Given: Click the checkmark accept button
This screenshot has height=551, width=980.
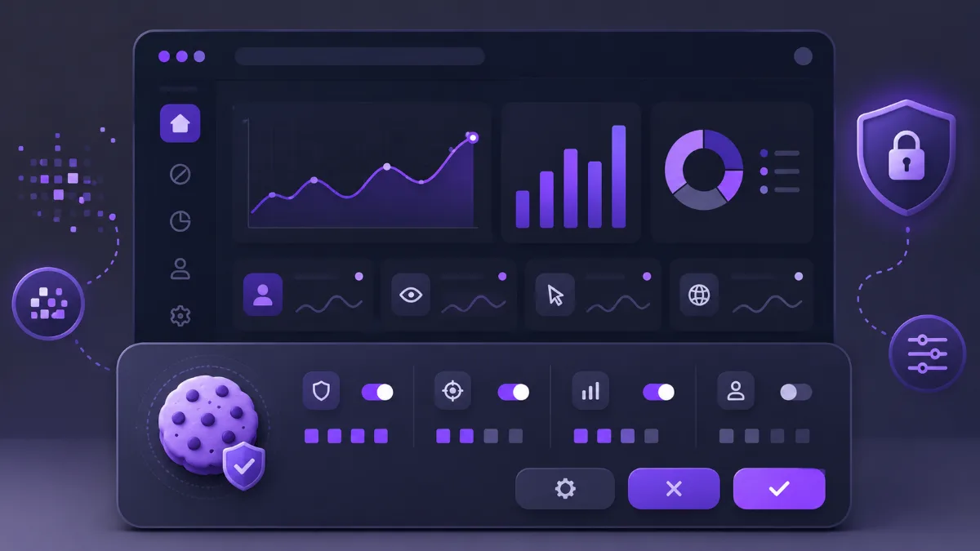Looking at the screenshot, I should (x=779, y=489).
